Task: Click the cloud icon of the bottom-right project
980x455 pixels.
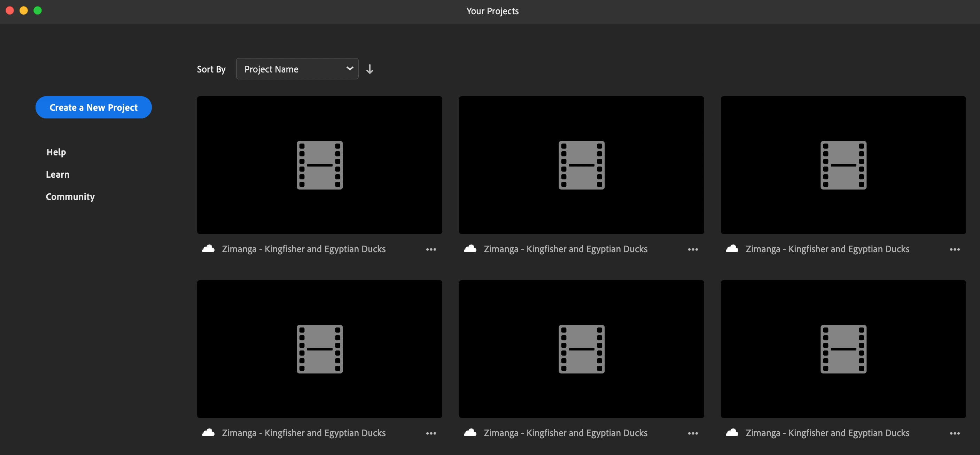Action: 732,433
